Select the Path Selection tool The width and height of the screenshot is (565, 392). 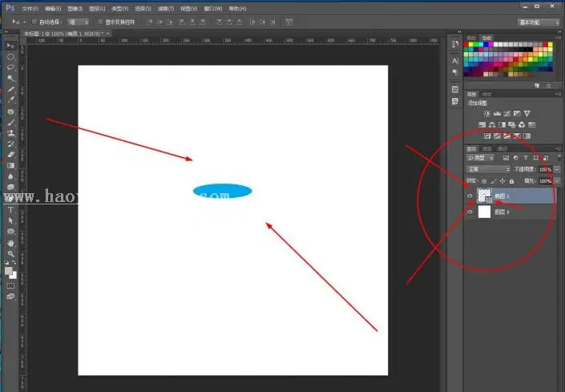pos(10,220)
